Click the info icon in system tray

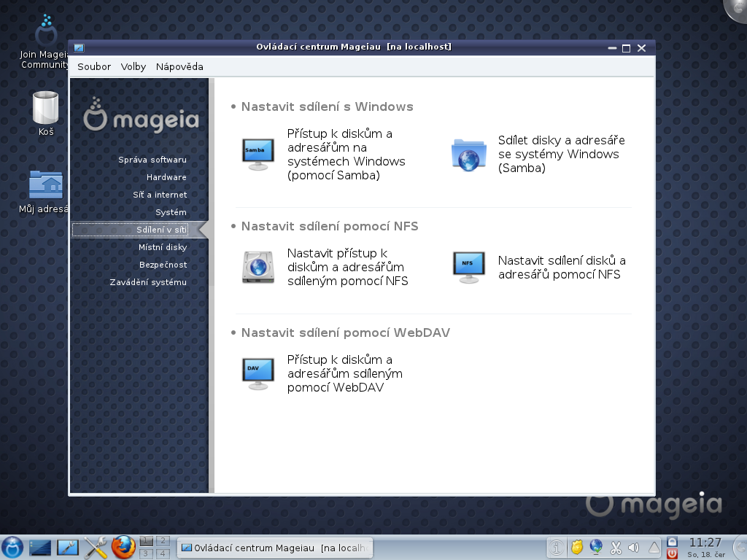555,548
